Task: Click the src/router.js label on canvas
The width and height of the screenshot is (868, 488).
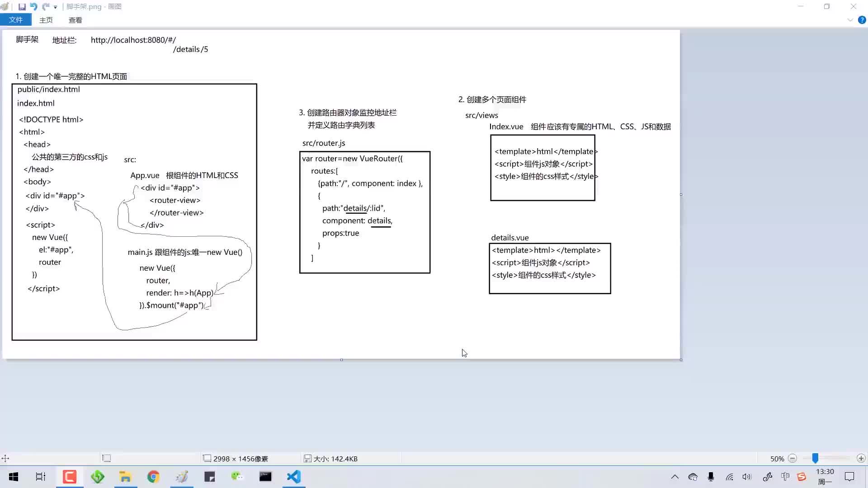Action: (324, 143)
